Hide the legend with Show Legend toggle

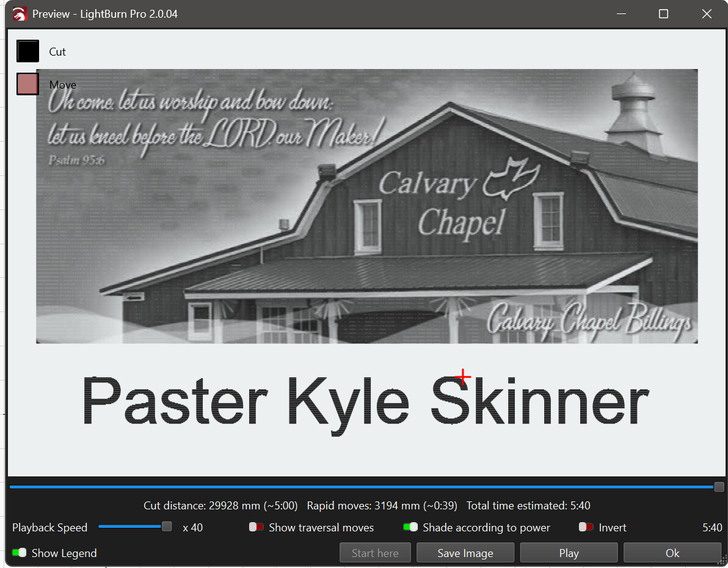pos(20,553)
